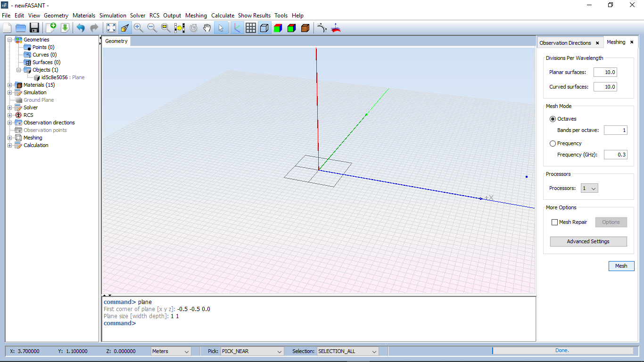The height and width of the screenshot is (362, 644).
Task: Open the Processors dropdown
Action: [x=589, y=188]
